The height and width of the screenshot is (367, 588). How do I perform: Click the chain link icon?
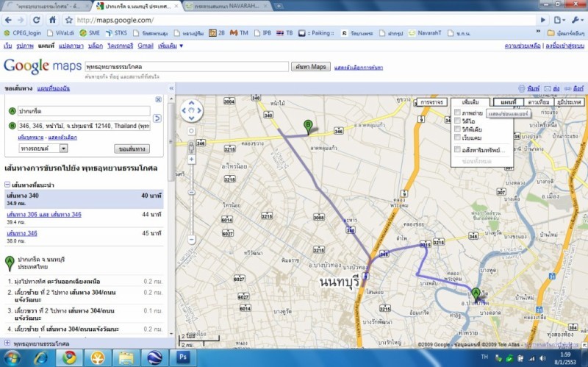pyautogui.click(x=567, y=88)
